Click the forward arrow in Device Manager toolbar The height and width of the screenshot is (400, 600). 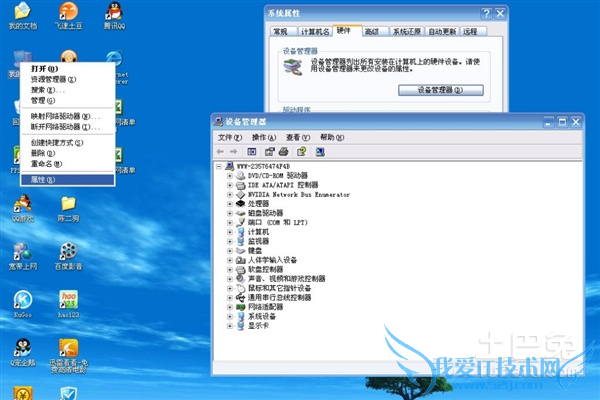tap(233, 152)
